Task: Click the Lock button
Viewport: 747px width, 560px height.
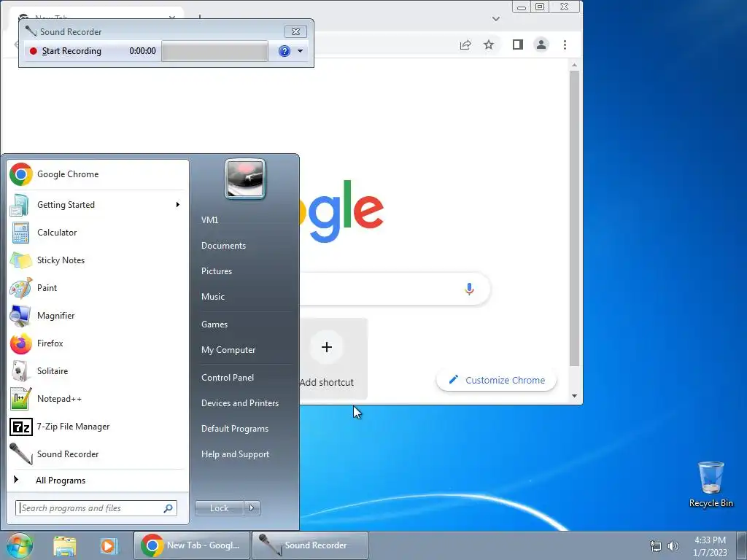Action: point(219,508)
